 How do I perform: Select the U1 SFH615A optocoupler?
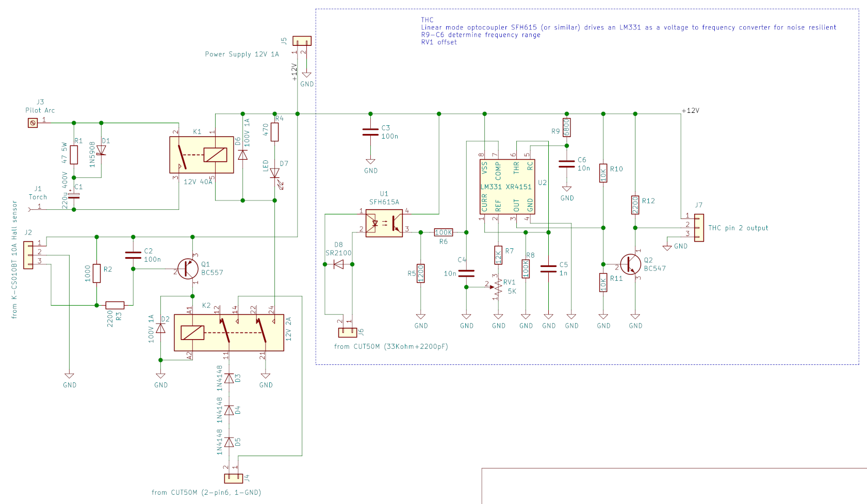(384, 223)
